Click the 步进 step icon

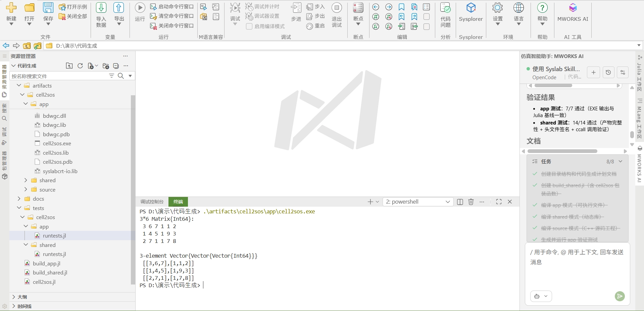[296, 7]
